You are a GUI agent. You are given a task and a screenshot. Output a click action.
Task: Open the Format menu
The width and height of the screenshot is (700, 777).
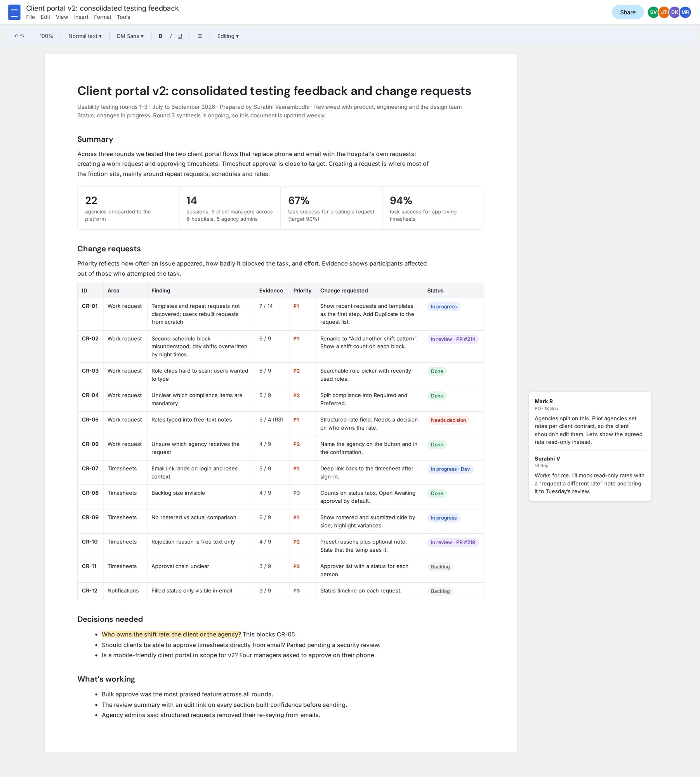click(102, 17)
